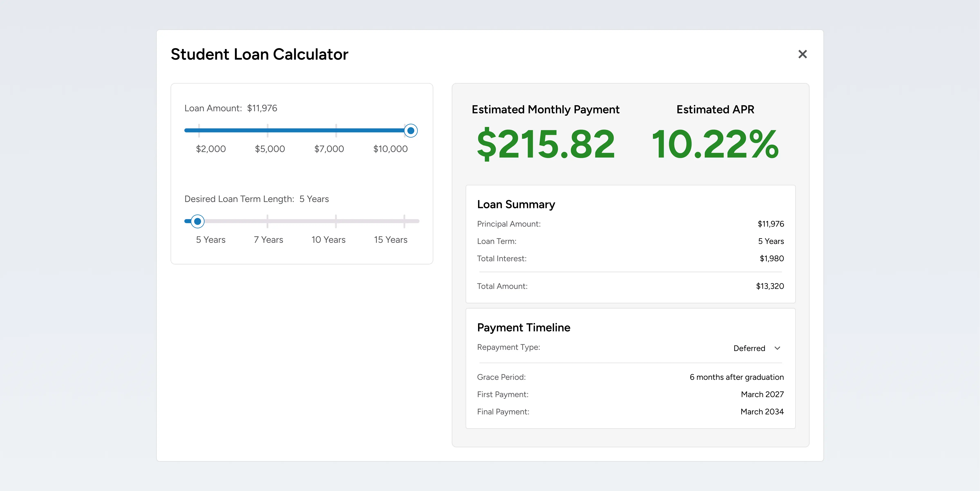This screenshot has width=980, height=491.
Task: Click the First Payment March 2027 value
Action: tap(762, 394)
